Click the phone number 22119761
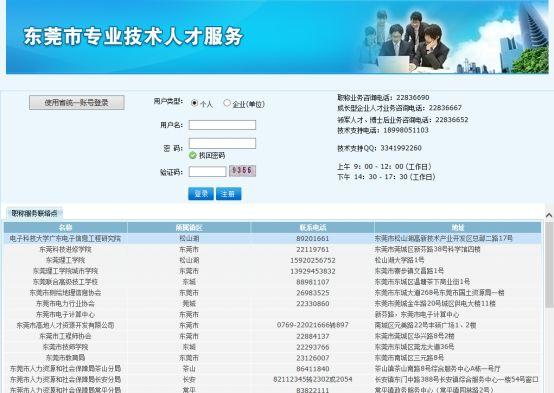554x393 pixels. pyautogui.click(x=313, y=250)
